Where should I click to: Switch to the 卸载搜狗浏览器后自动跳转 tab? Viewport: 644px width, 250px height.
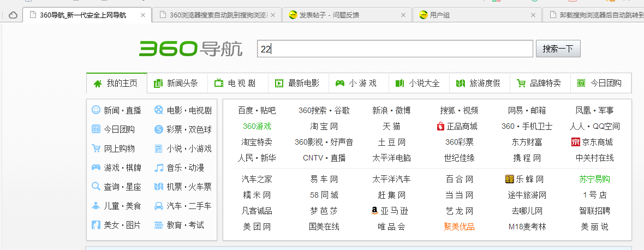[x=593, y=15]
